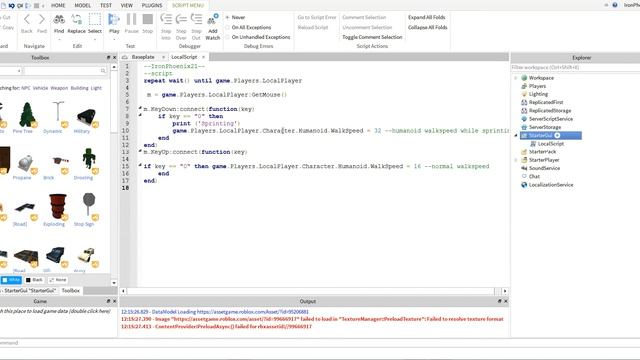Click Reload Script button
The height and width of the screenshot is (360, 640).
(x=313, y=27)
